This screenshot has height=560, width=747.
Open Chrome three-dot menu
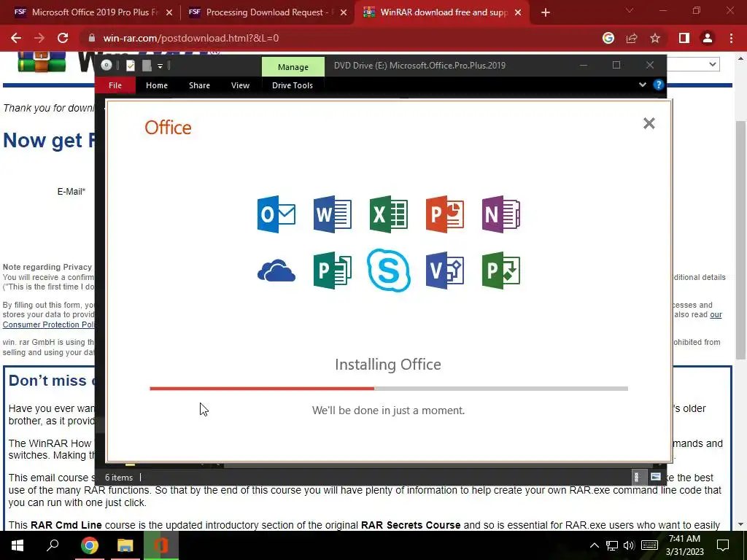point(731,38)
